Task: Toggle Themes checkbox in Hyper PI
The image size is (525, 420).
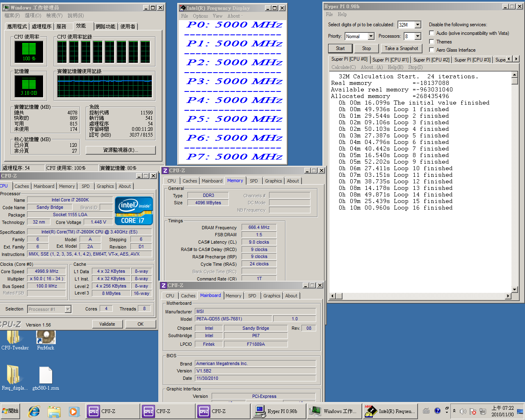Action: (x=431, y=41)
